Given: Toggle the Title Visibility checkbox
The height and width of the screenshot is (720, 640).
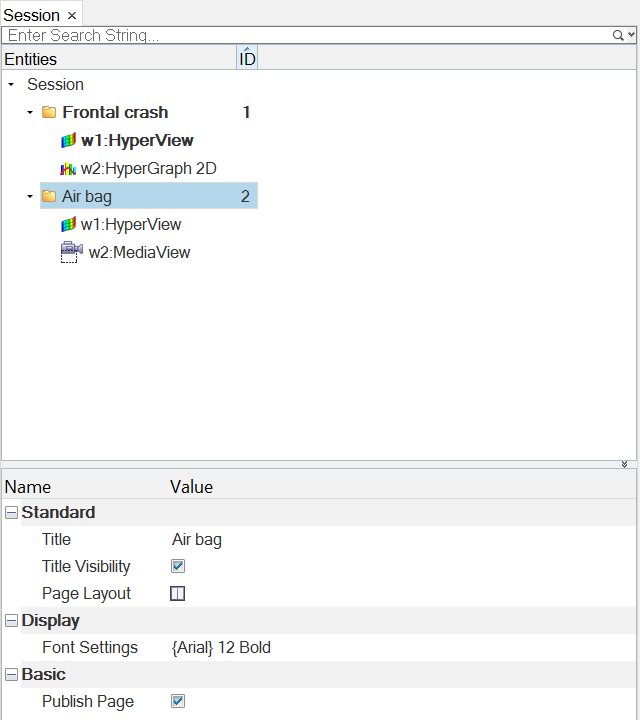Looking at the screenshot, I should tap(178, 567).
